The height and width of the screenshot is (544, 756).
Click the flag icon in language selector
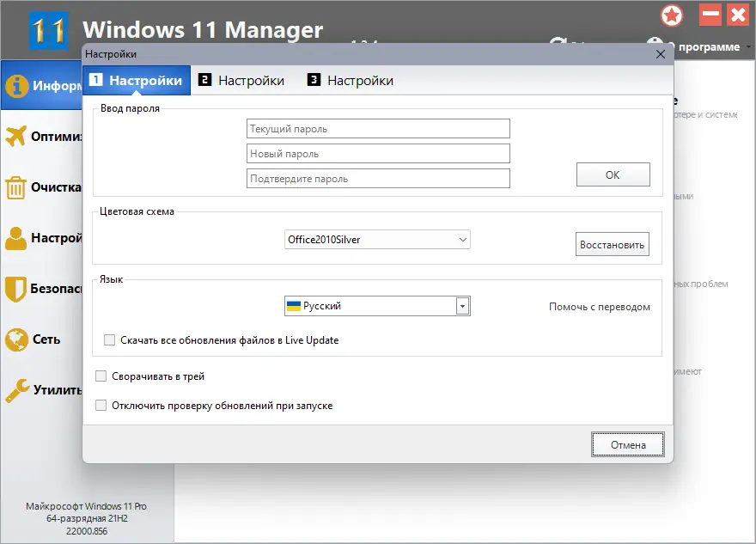[293, 306]
